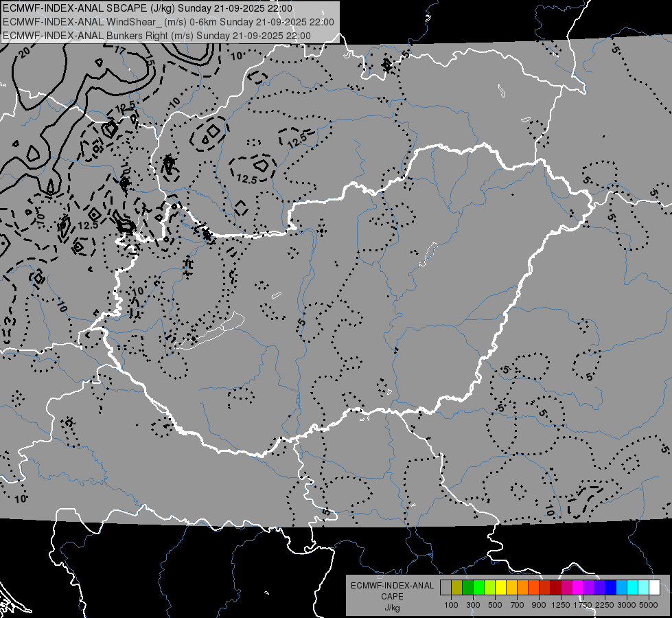The width and height of the screenshot is (672, 618).
Task: Click the 300 value under the legend
Action: click(473, 605)
